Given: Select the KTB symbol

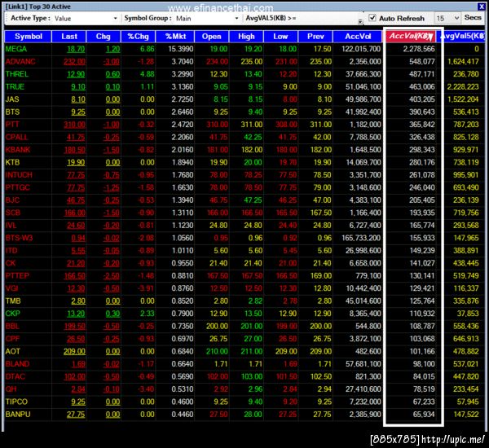Looking at the screenshot, I should click(12, 162).
